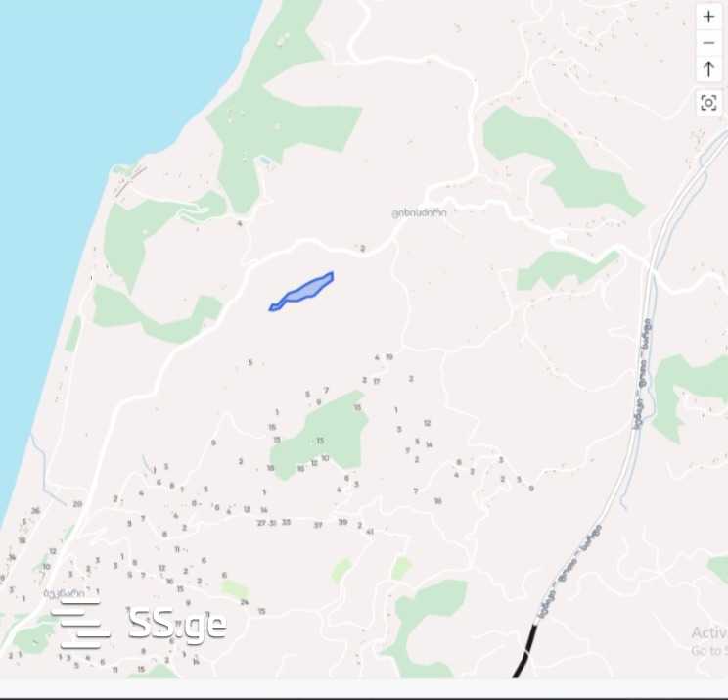Click house number 39 on the map
This screenshot has width=728, height=700.
(x=342, y=522)
